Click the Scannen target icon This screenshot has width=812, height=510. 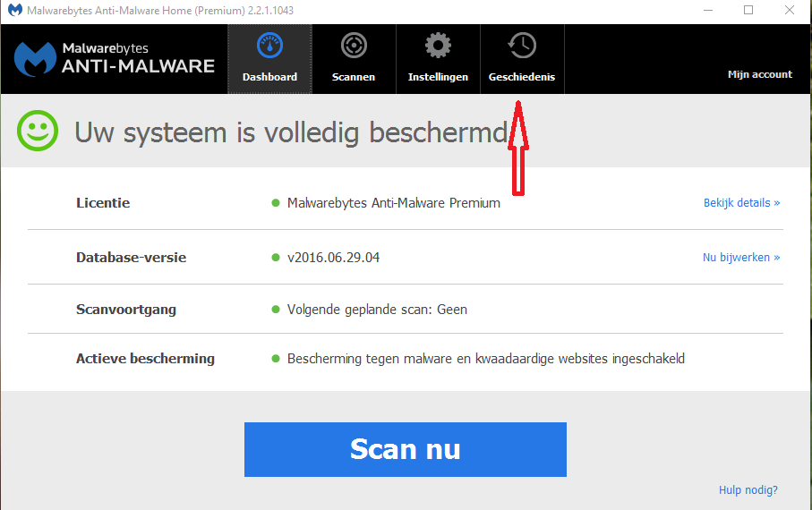354,46
